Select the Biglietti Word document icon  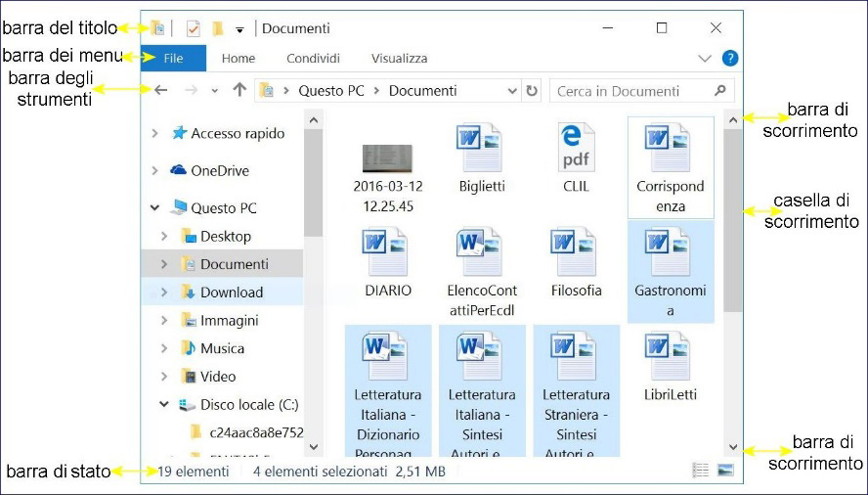tap(481, 148)
